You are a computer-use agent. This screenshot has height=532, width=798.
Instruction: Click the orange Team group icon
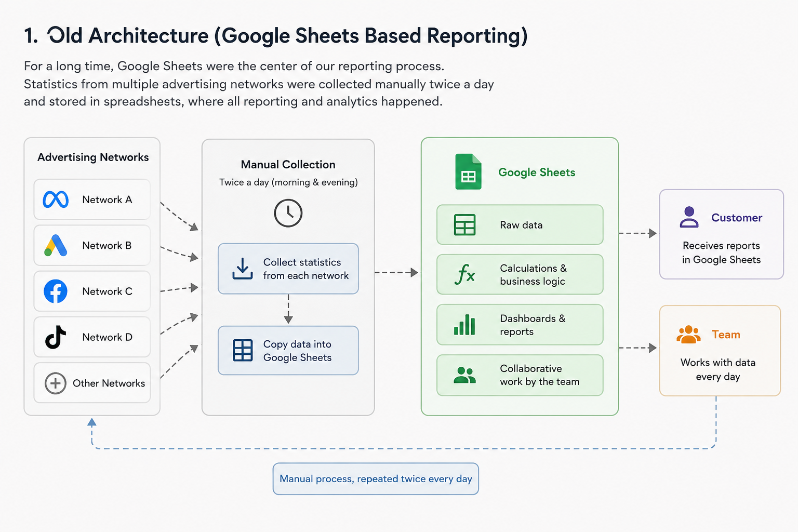[x=688, y=335]
